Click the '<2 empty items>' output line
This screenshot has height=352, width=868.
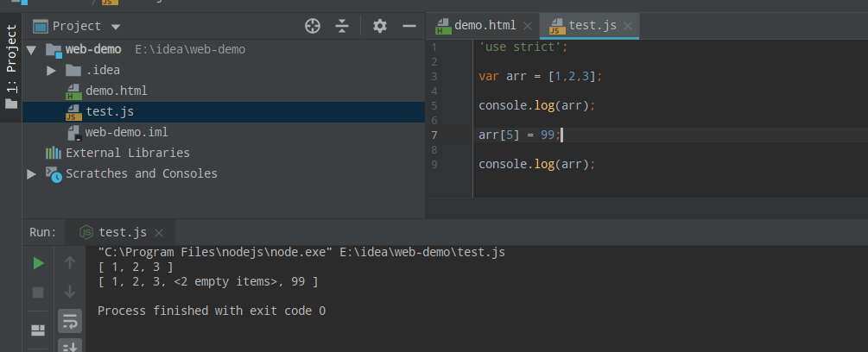pos(208,282)
